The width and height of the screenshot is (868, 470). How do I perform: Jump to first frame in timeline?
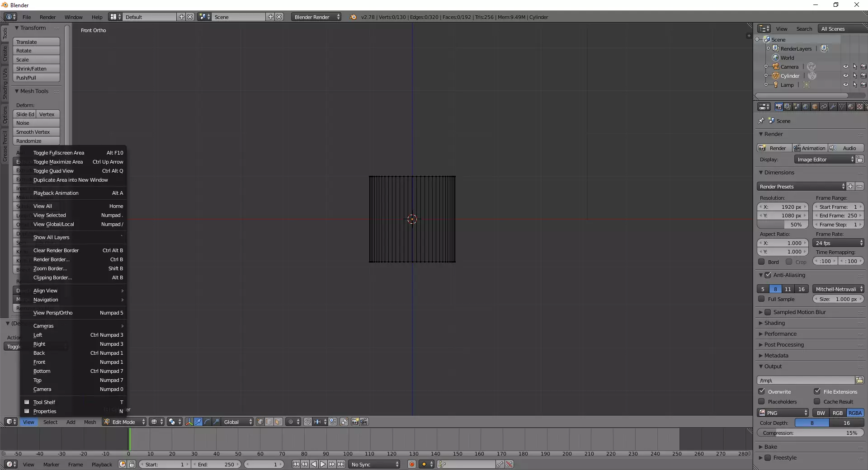pyautogui.click(x=296, y=464)
